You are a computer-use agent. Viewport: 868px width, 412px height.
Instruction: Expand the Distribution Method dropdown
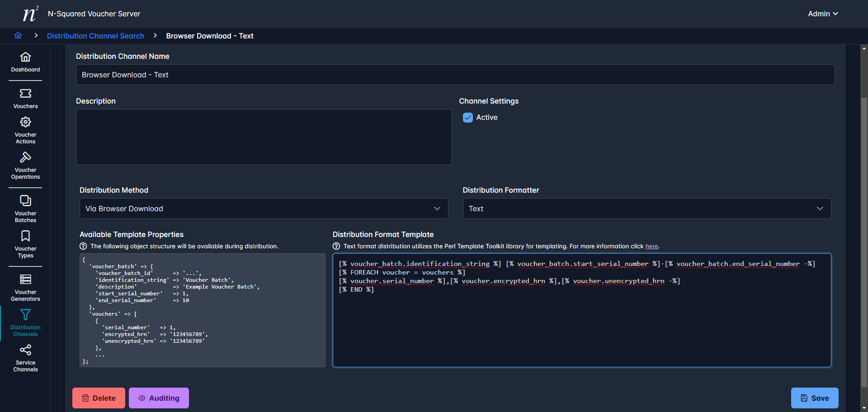[264, 208]
